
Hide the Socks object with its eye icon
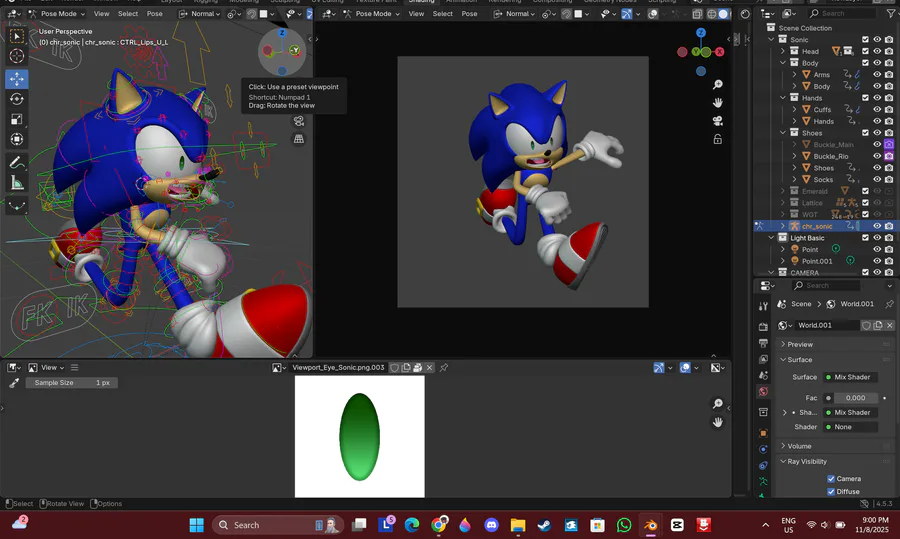[x=877, y=180]
